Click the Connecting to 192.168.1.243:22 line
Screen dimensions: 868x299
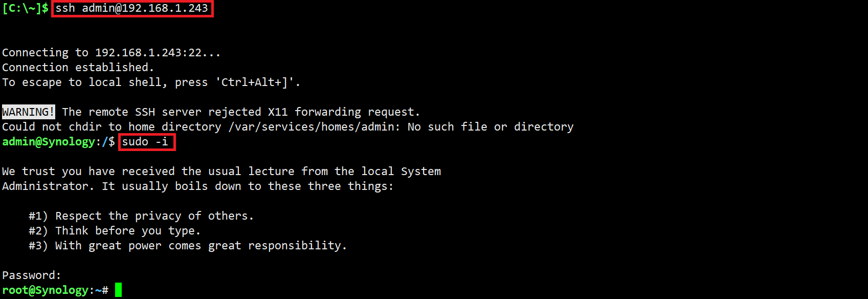click(111, 53)
